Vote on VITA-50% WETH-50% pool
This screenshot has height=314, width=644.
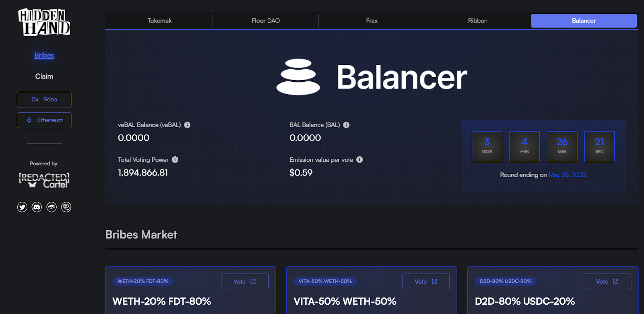[x=426, y=281]
